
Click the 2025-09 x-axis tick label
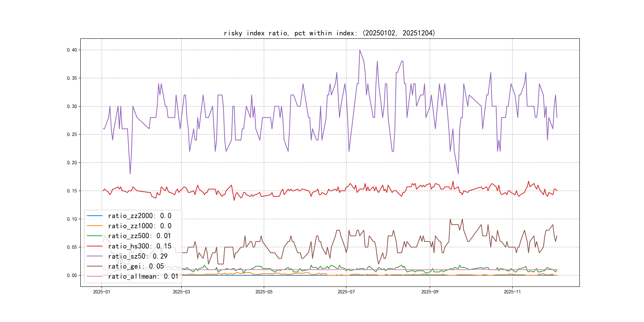430,292
